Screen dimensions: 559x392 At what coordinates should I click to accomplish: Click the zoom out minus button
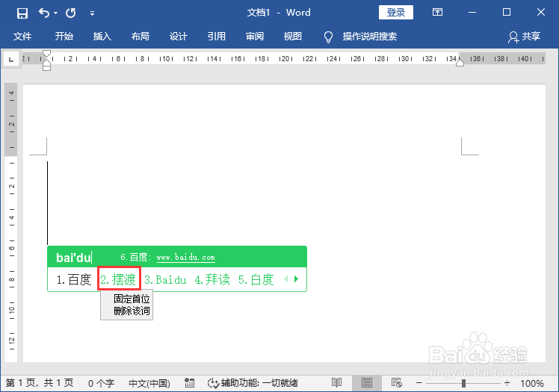tap(419, 383)
